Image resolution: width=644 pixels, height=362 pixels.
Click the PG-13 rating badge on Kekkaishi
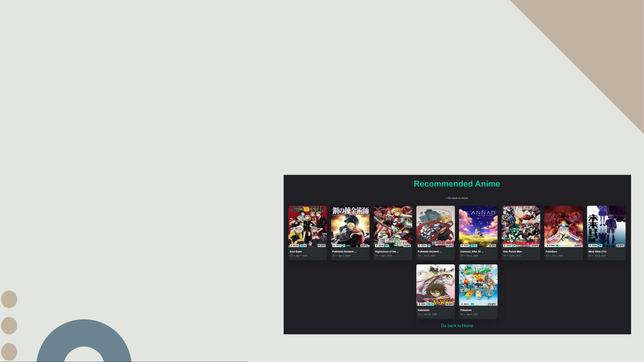(430, 304)
